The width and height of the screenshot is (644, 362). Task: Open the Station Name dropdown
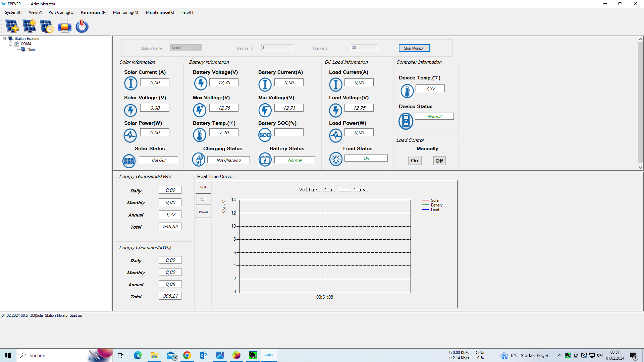[199, 48]
